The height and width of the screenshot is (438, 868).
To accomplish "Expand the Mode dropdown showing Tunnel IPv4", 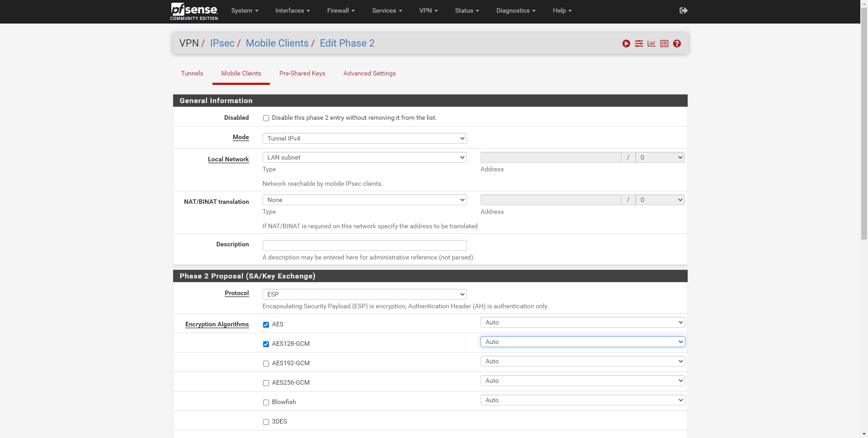I will click(364, 138).
